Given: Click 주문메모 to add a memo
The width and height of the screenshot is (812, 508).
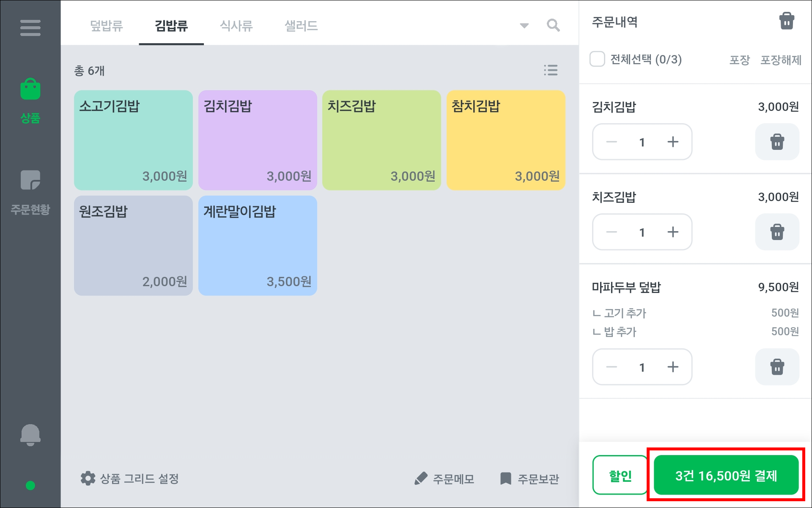Looking at the screenshot, I should pos(444,479).
